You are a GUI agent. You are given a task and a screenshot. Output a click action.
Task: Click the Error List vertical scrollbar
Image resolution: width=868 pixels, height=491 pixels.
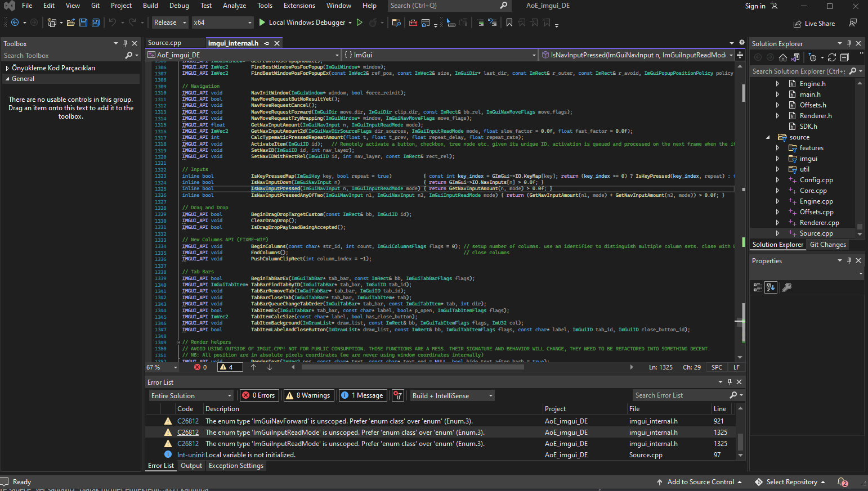click(x=740, y=442)
